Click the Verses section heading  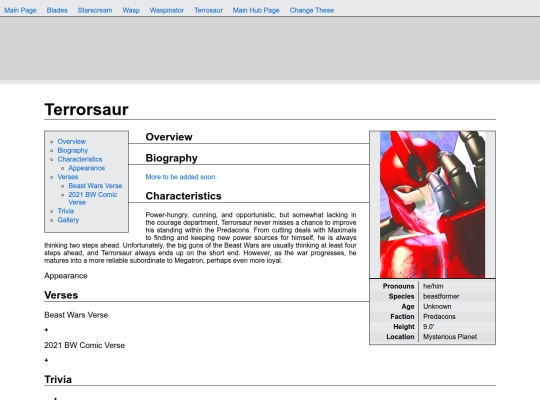click(61, 295)
